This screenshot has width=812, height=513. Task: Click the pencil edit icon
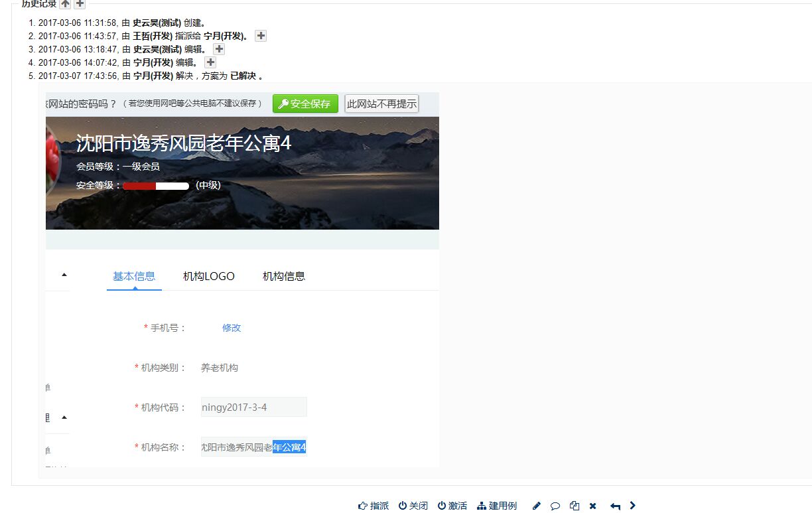(537, 506)
